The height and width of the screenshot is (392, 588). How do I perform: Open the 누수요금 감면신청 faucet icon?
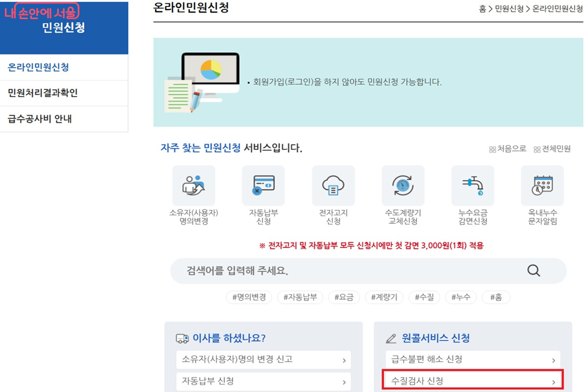[x=473, y=185]
